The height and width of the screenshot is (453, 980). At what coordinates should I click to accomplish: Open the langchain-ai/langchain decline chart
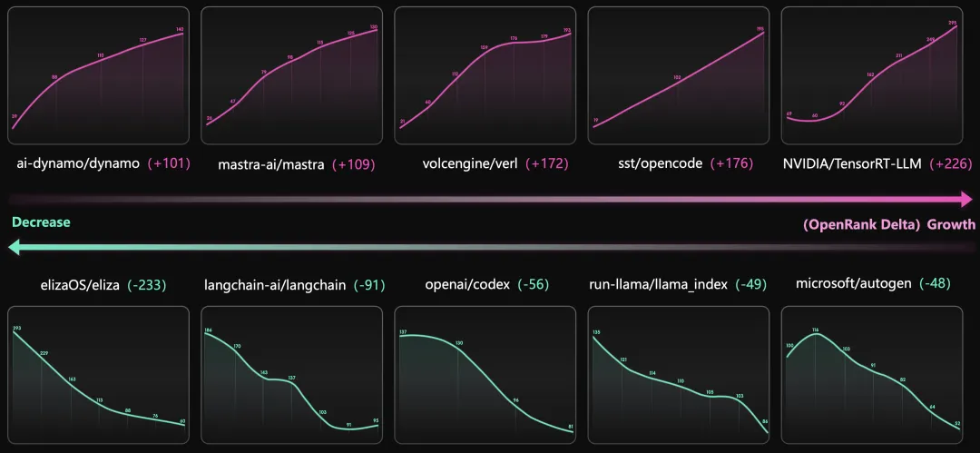[292, 376]
